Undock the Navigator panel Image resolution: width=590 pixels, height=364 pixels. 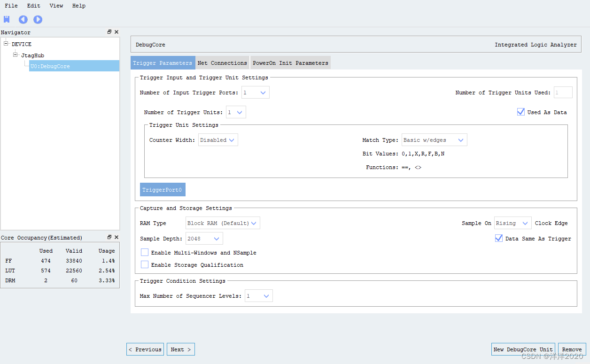[109, 32]
